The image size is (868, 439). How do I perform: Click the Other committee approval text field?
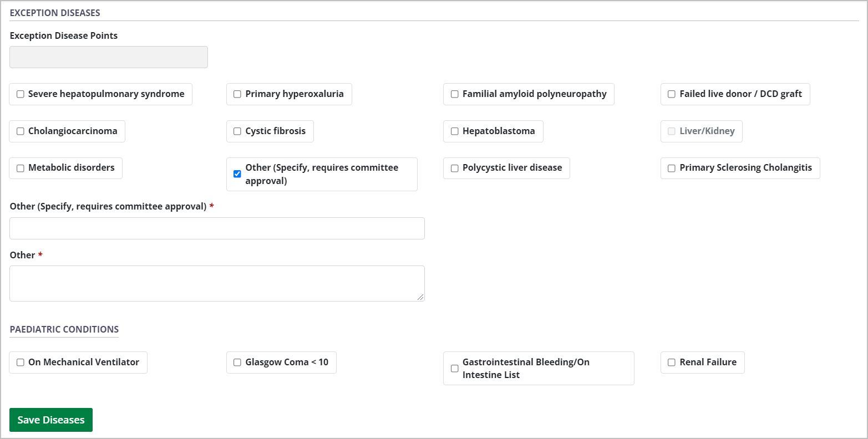(x=217, y=228)
